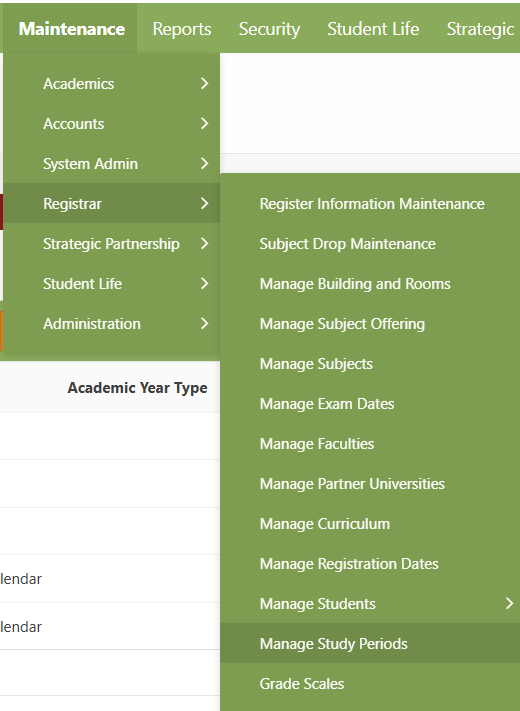Click chevron beside Strategic Partnership
Image resolution: width=520 pixels, height=711 pixels.
coord(204,243)
